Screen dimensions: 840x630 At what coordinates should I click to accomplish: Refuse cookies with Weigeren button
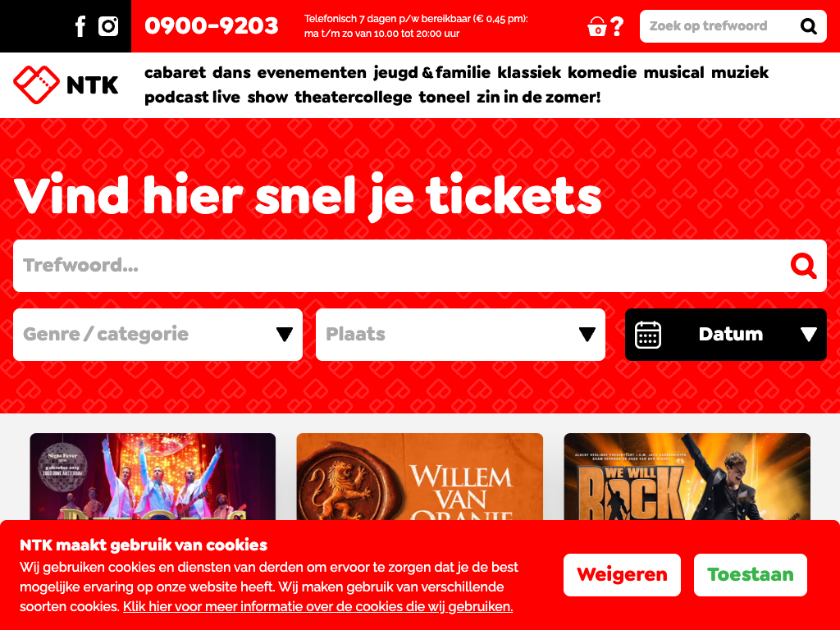pyautogui.click(x=622, y=575)
